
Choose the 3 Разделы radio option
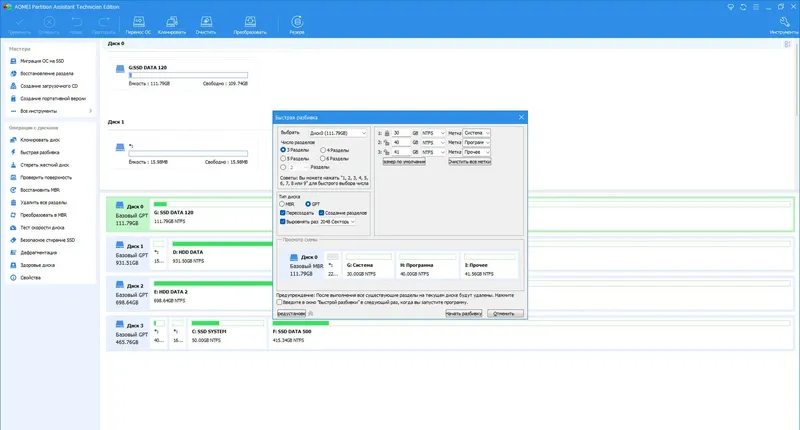(x=283, y=150)
